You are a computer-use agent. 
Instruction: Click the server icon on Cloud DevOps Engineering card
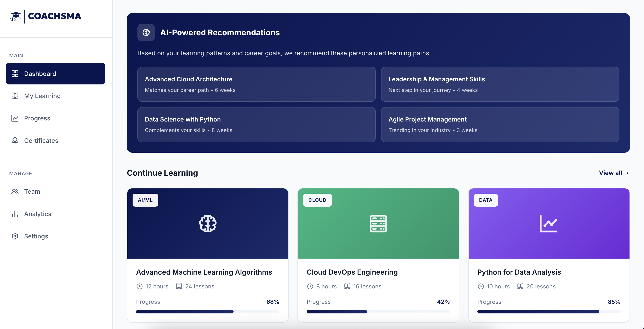click(378, 224)
